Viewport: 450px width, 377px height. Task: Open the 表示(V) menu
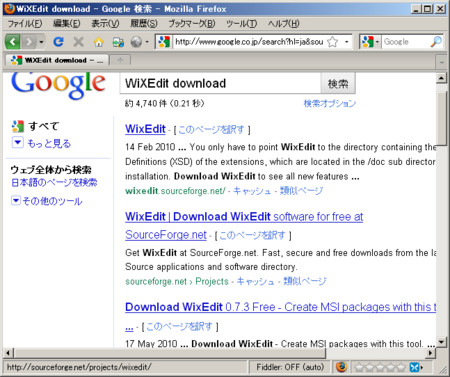(x=105, y=24)
